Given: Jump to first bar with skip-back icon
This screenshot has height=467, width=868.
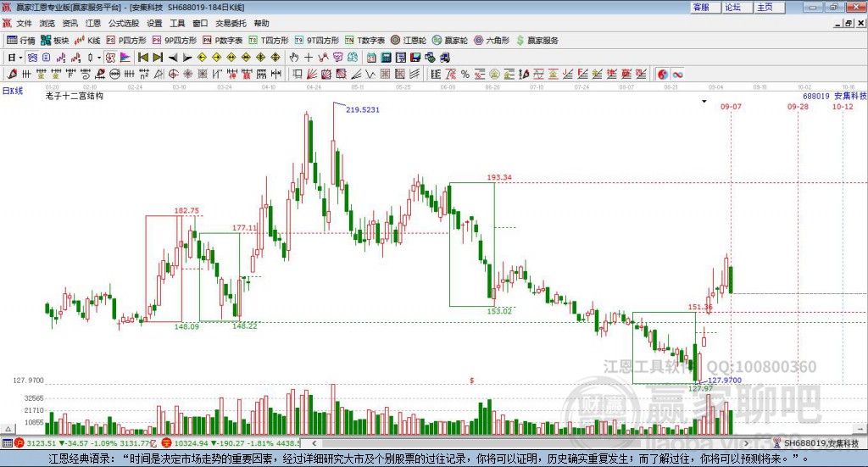Looking at the screenshot, I should tap(142, 58).
